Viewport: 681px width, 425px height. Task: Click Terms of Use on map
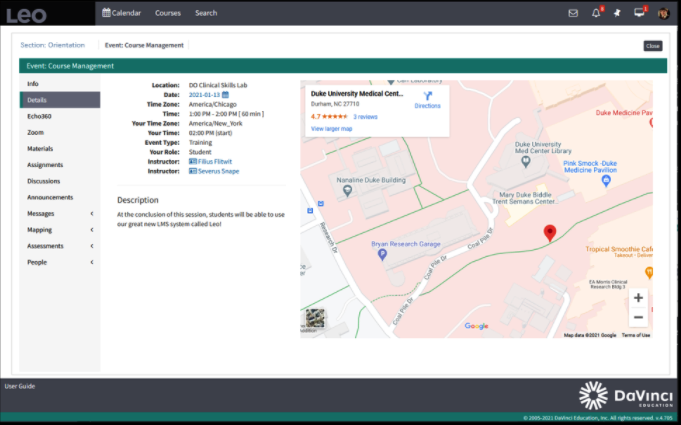[x=636, y=335]
